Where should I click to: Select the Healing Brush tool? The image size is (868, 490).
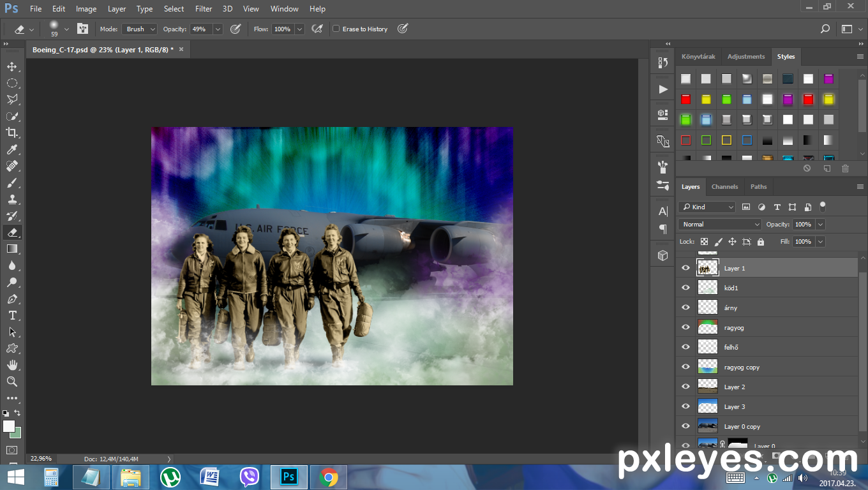pos(12,166)
